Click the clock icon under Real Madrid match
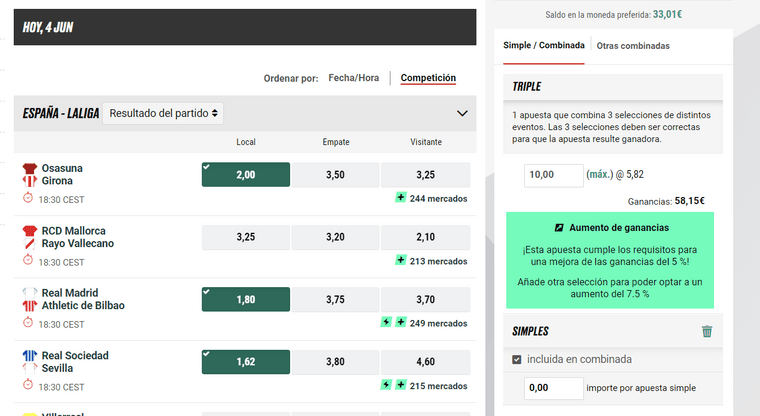 coord(28,322)
